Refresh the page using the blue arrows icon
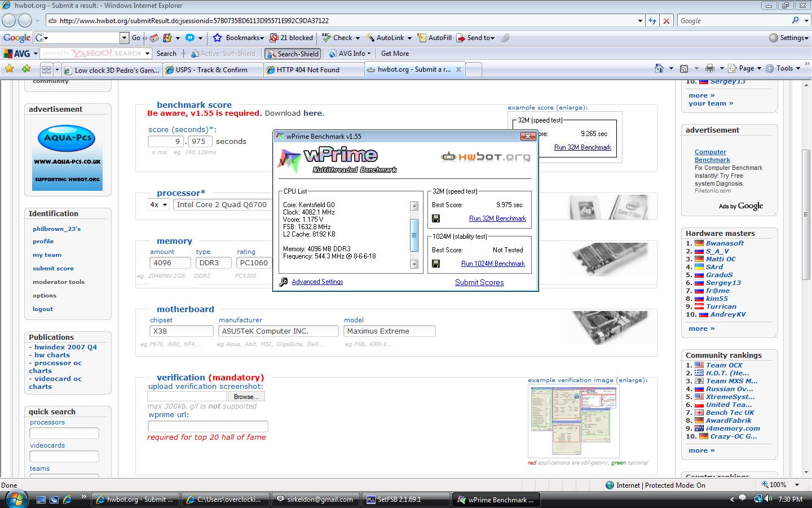 (652, 20)
